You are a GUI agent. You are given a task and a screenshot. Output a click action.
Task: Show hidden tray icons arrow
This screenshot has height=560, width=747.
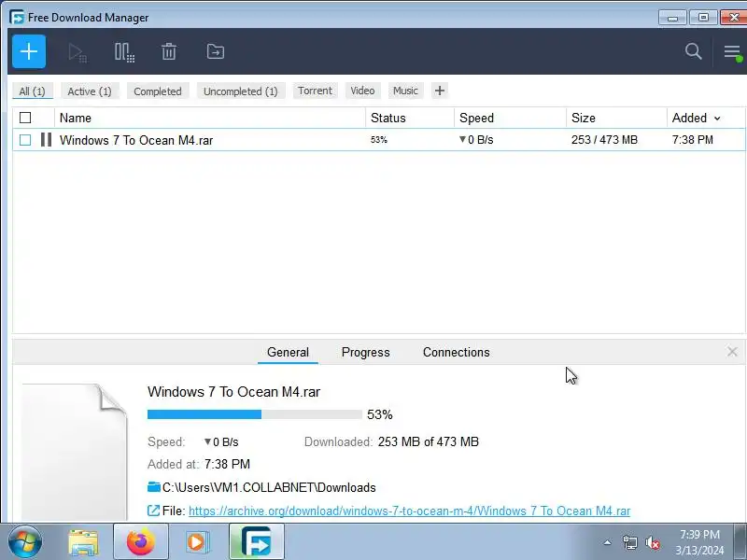[x=608, y=542]
